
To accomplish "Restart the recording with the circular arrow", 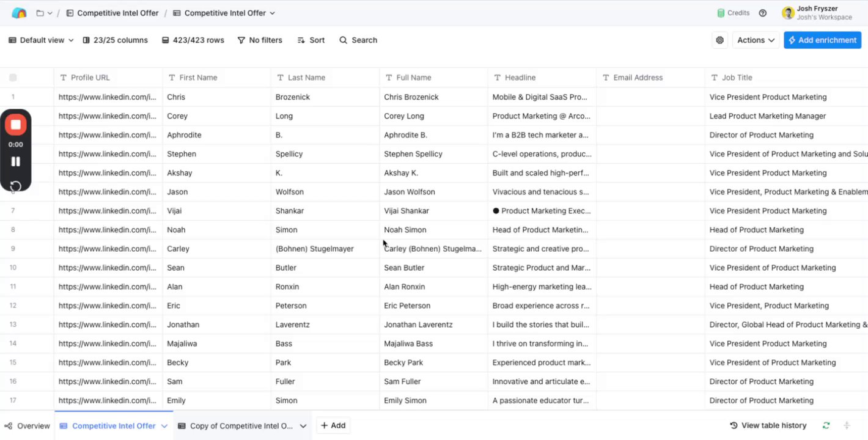I will coord(16,186).
